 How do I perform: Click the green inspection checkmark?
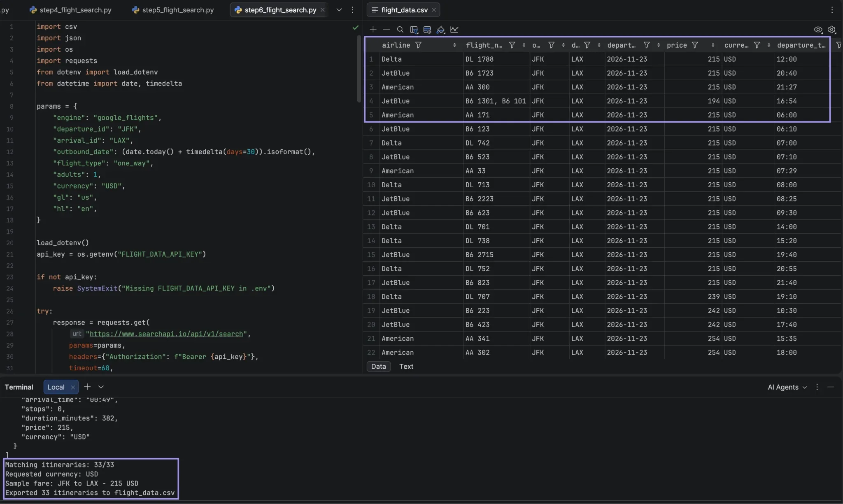coord(355,28)
